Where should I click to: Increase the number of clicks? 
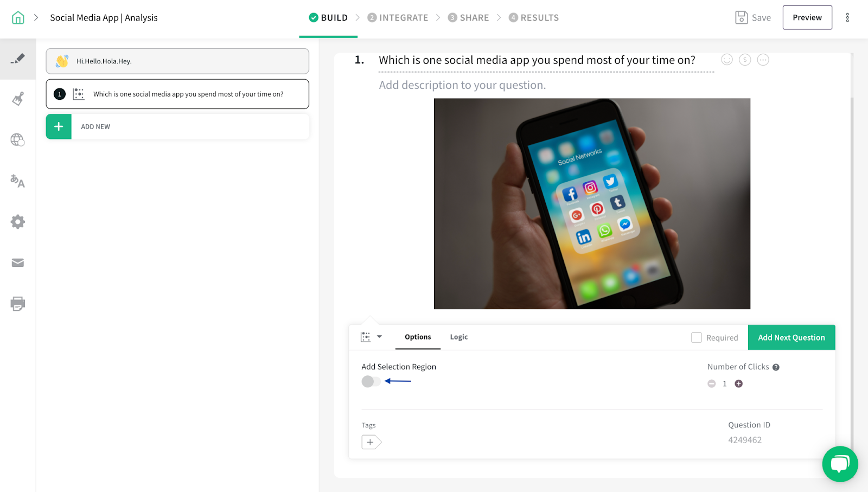pyautogui.click(x=738, y=384)
